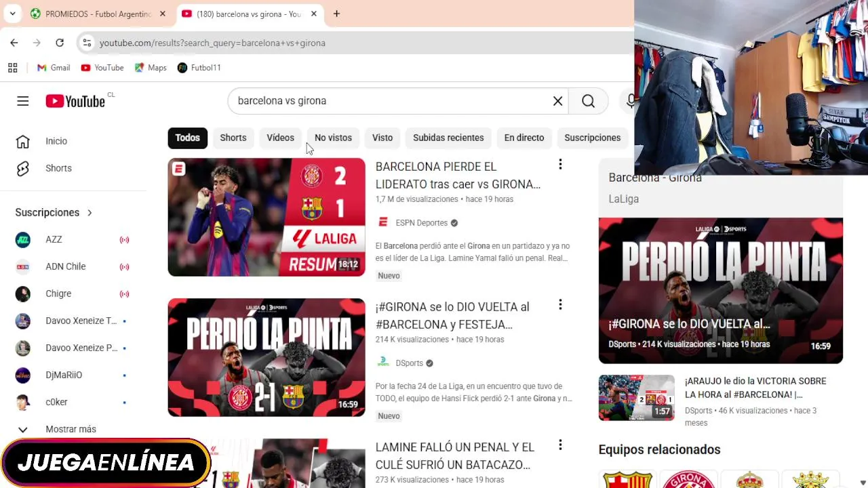Open Futbol11 bookmark
The height and width of the screenshot is (488, 868).
tap(199, 68)
